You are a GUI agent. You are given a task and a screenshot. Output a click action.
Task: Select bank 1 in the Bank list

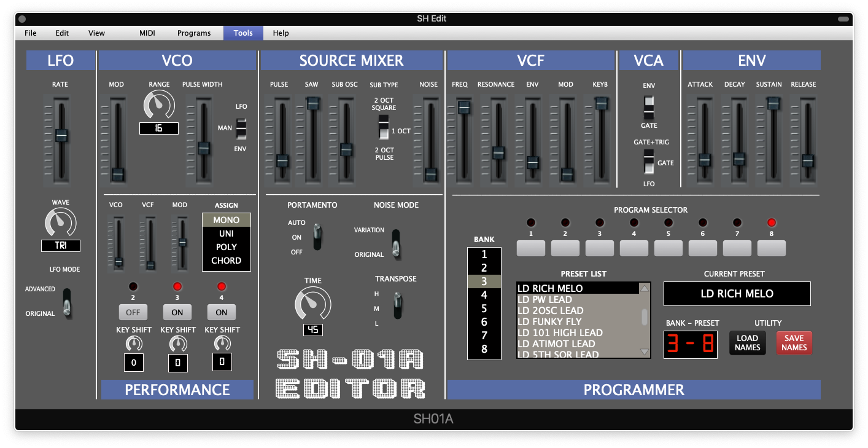pyautogui.click(x=484, y=254)
